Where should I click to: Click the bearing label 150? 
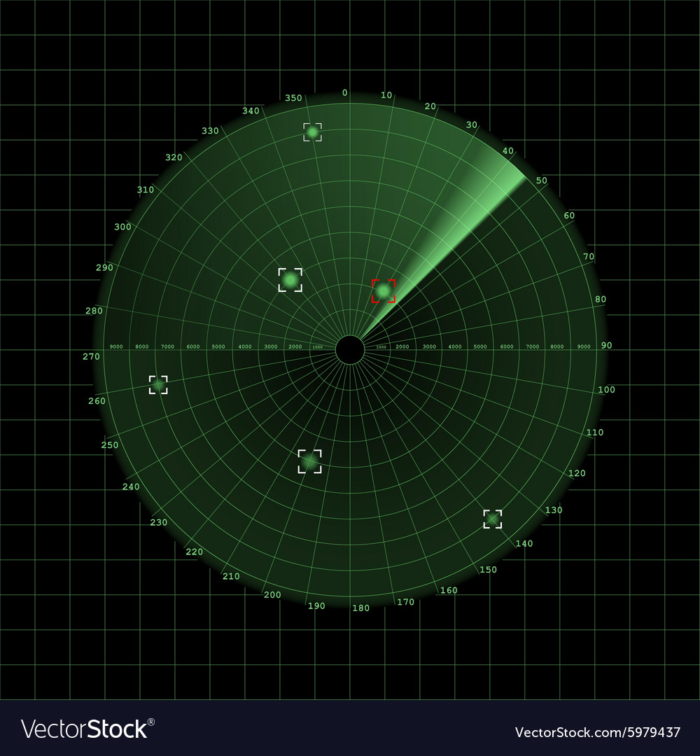(489, 569)
